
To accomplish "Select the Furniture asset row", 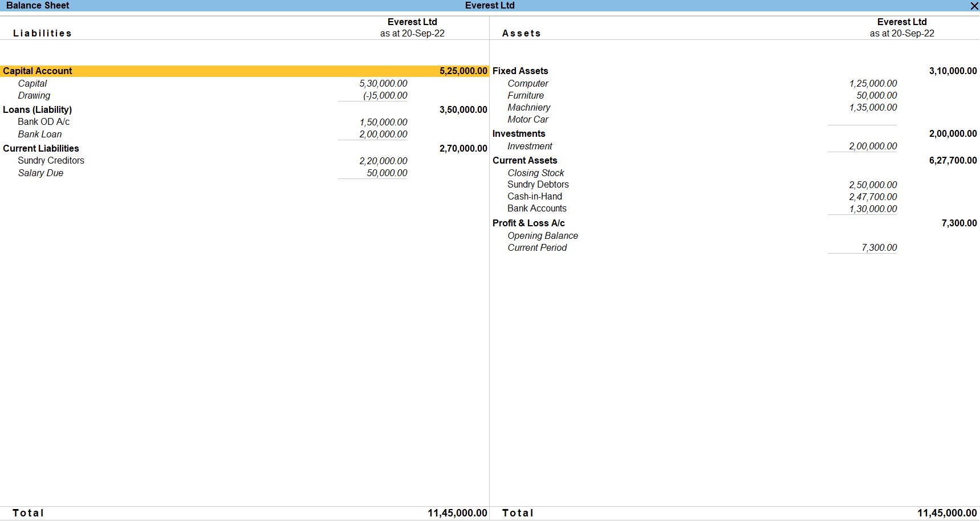I will 526,96.
